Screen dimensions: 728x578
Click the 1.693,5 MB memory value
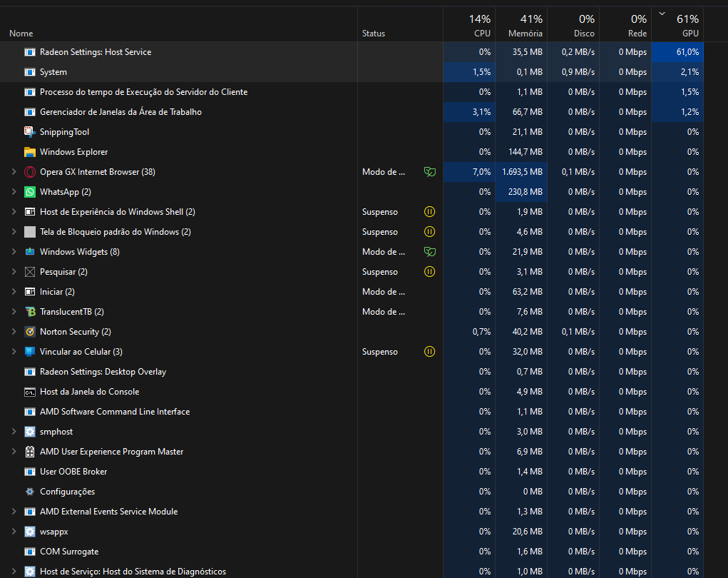(521, 172)
